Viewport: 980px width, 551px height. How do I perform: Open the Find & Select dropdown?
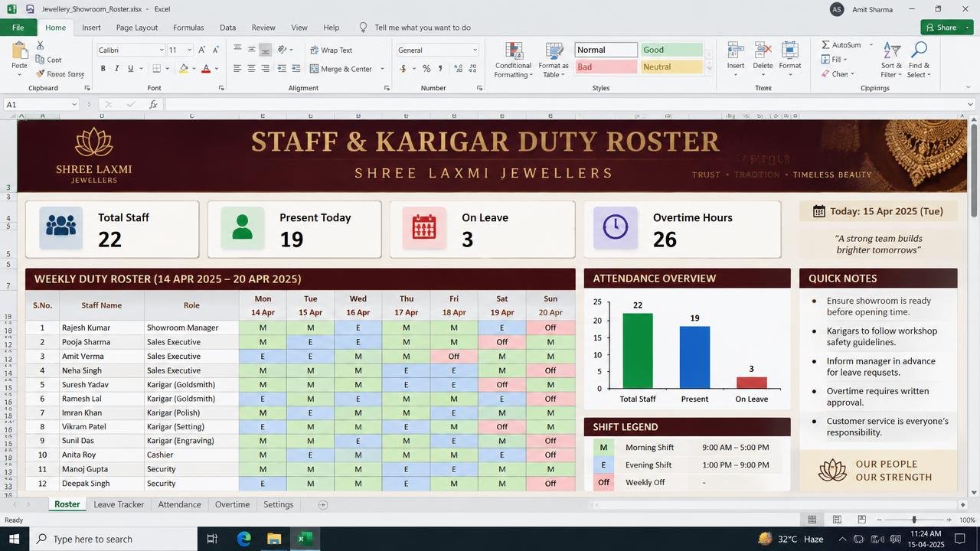click(x=919, y=60)
